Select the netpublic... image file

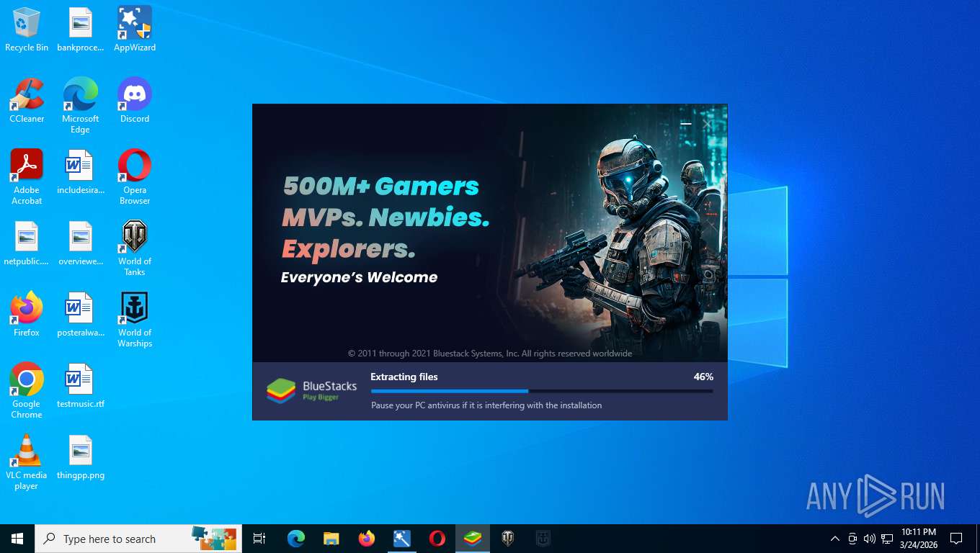click(x=27, y=243)
